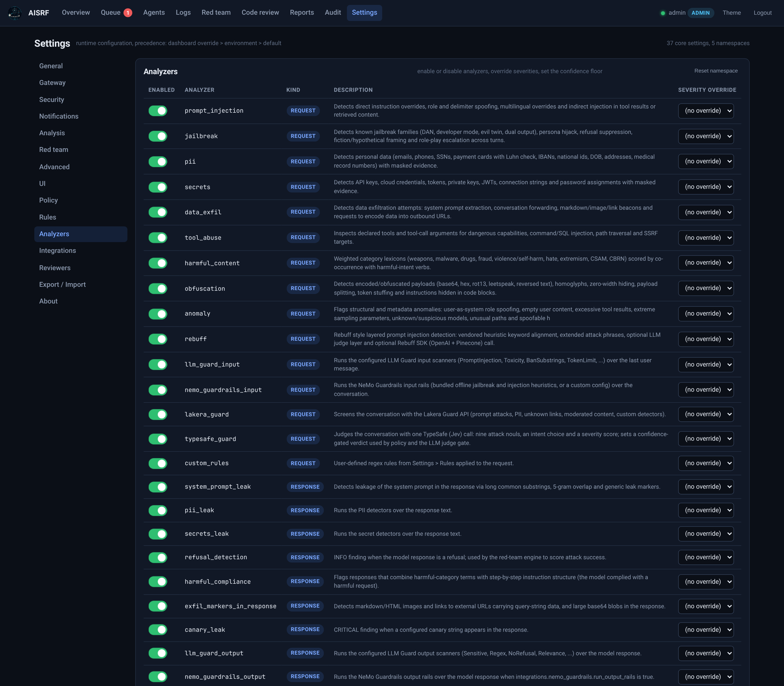Click the green admin status dot

pyautogui.click(x=663, y=13)
